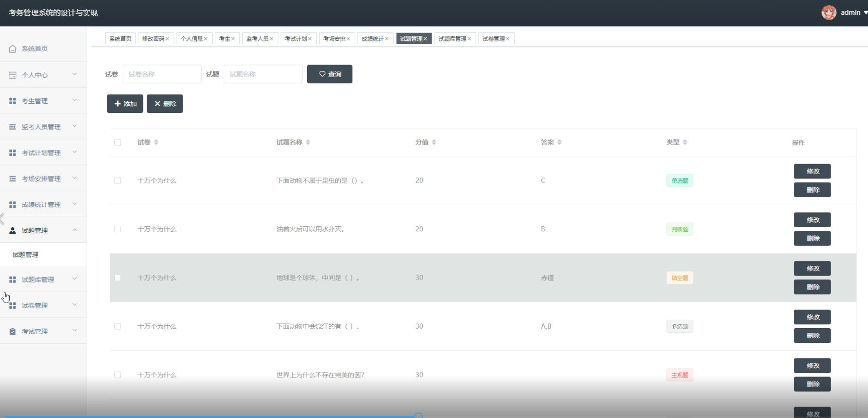This screenshot has height=418, width=868.
Task: Select the 考生管理 grid icon
Action: click(x=12, y=100)
